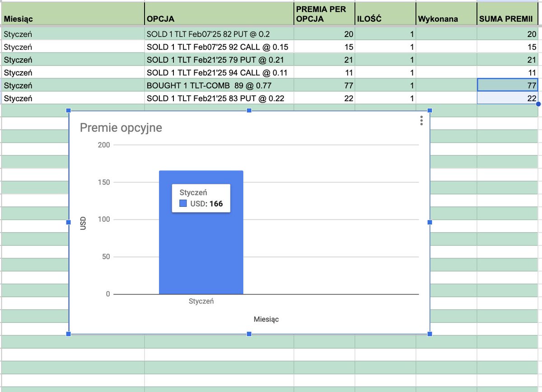Viewport: 542px width, 392px height.
Task: Select the Wykonana header cell
Action: (x=446, y=14)
